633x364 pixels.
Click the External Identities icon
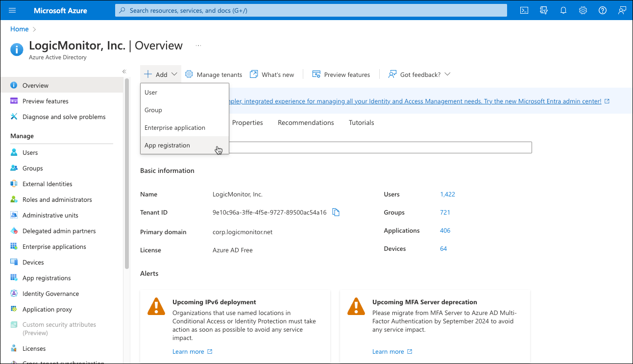point(14,184)
